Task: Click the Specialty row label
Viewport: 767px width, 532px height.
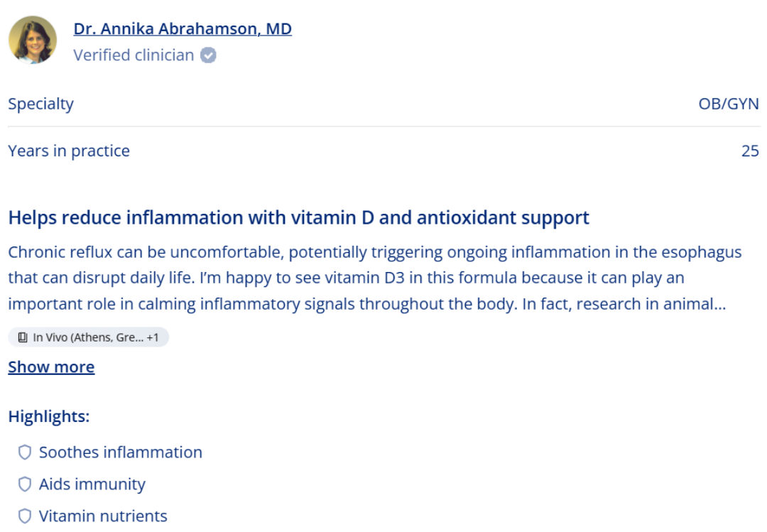Action: pyautogui.click(x=40, y=104)
